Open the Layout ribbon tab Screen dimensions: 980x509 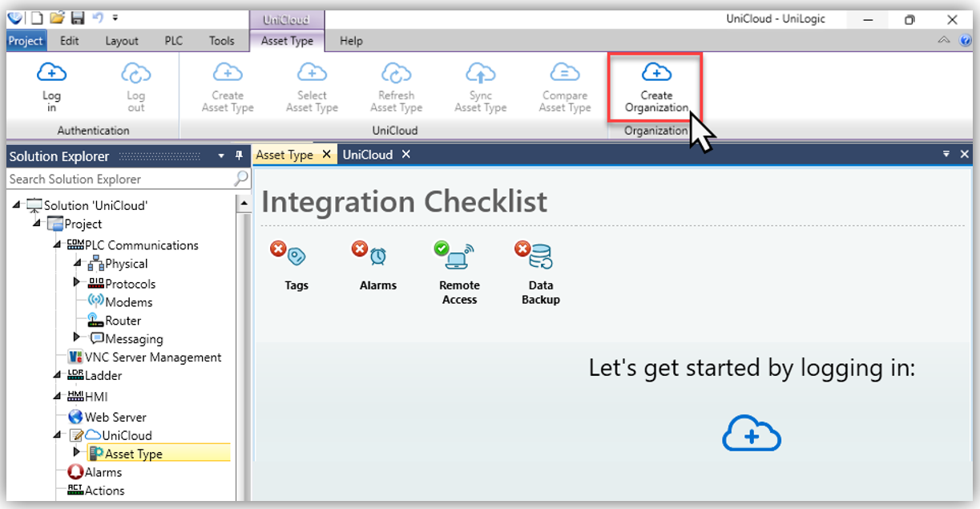[x=122, y=41]
